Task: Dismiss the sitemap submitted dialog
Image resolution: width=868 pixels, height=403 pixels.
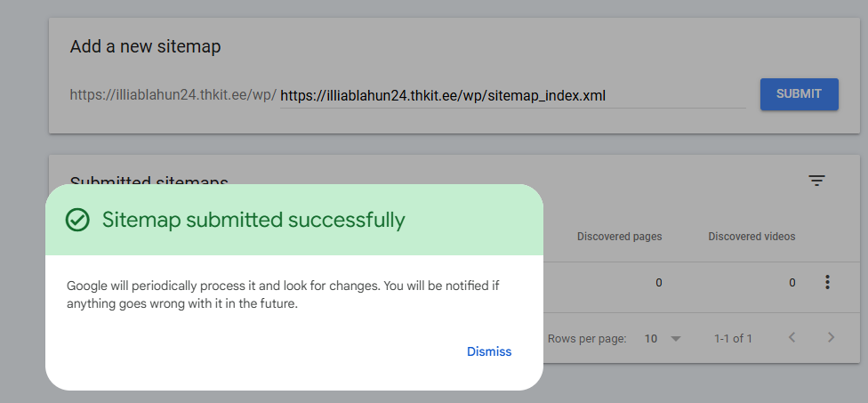Action: pyautogui.click(x=489, y=351)
